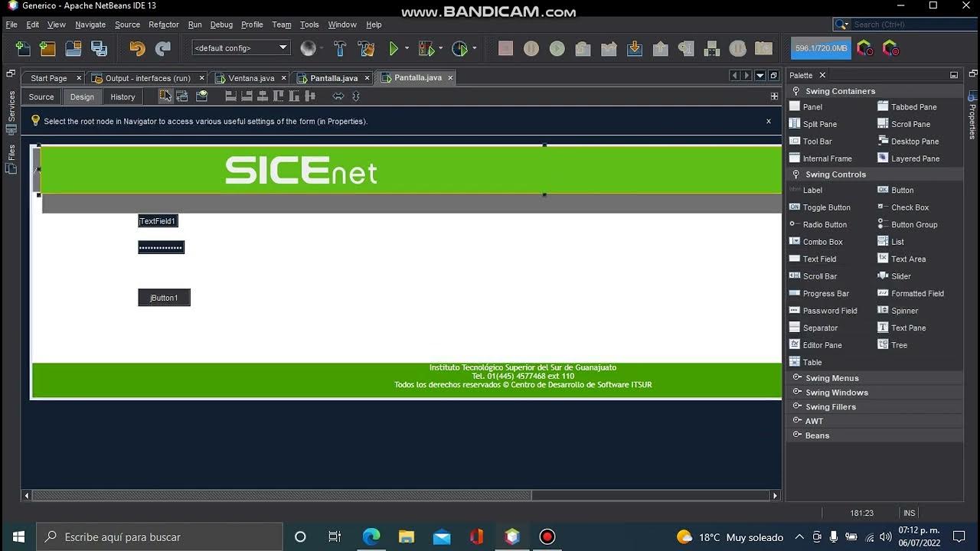
Task: Click the New Project toolbar icon
Action: click(x=47, y=49)
